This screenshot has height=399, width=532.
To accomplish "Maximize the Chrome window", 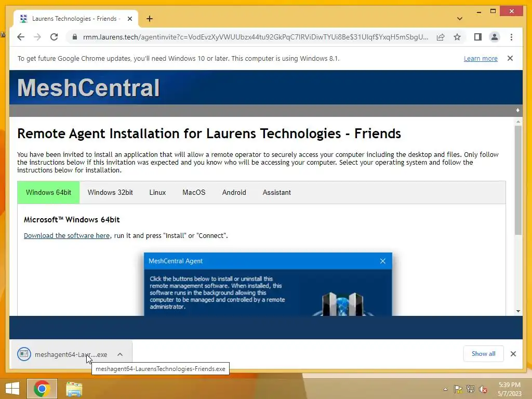I will point(493,11).
